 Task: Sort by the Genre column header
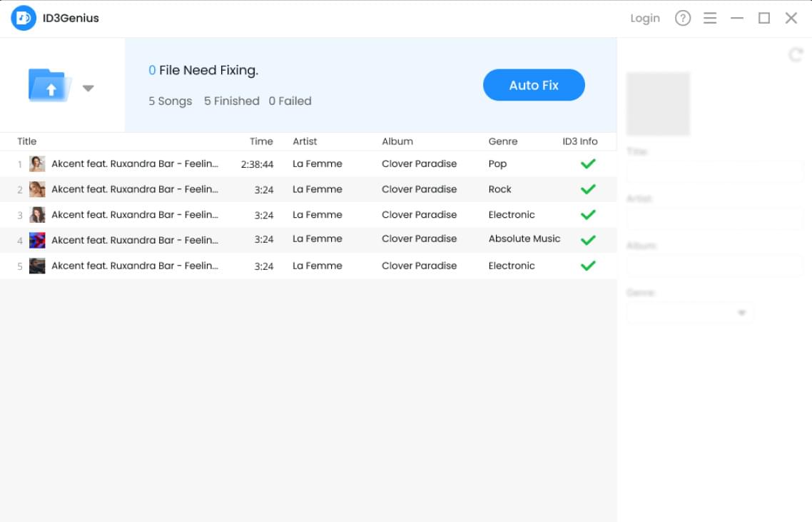pyautogui.click(x=503, y=141)
